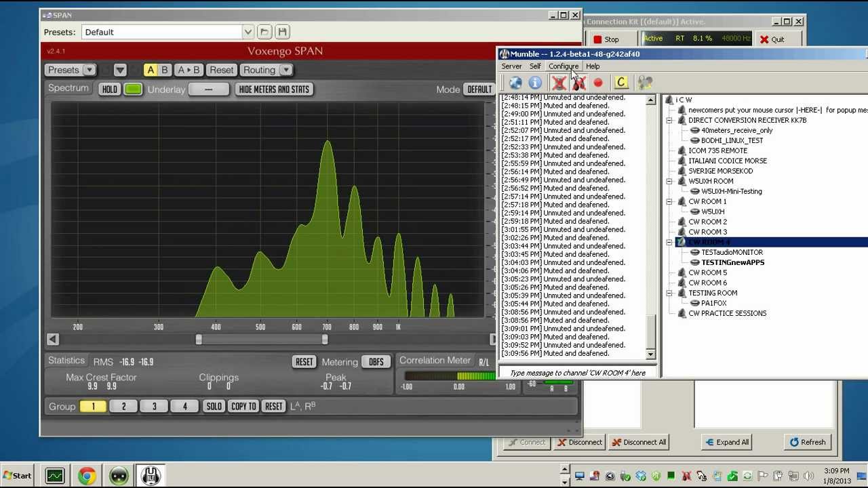Image resolution: width=868 pixels, height=488 pixels.
Task: Open the Help menu in Mumble
Action: [593, 66]
